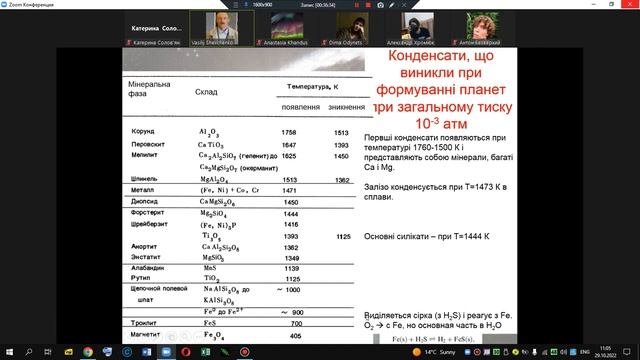Viewport: 640px width, 360px height.
Task: Click the Диопсид mineral name
Action: pyautogui.click(x=144, y=202)
